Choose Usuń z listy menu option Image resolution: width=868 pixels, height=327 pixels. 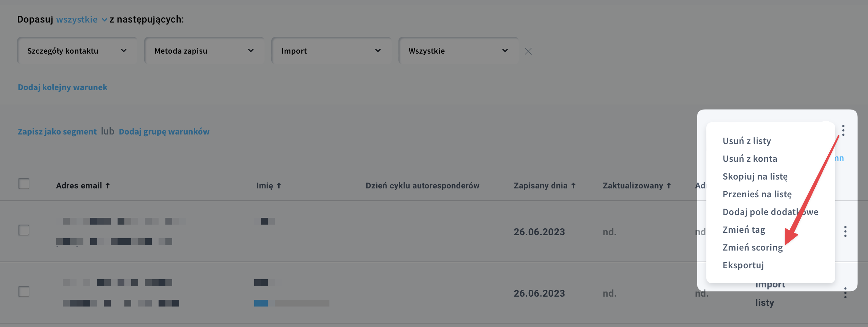tap(747, 141)
